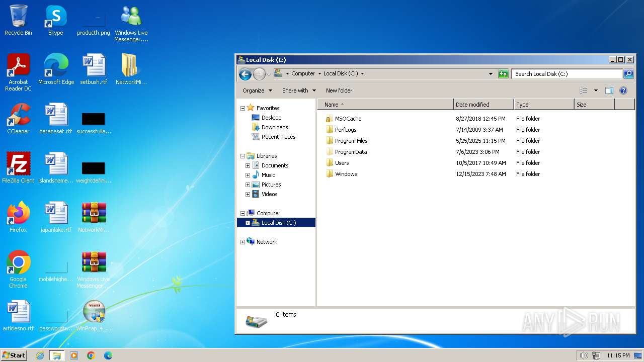
Task: Launch Skype from the desktop
Action: click(x=56, y=20)
